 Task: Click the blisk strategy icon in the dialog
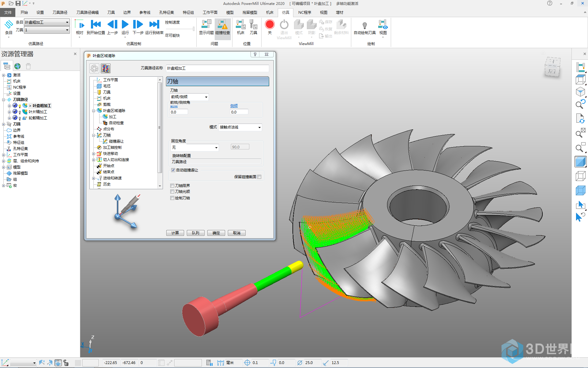click(x=94, y=68)
